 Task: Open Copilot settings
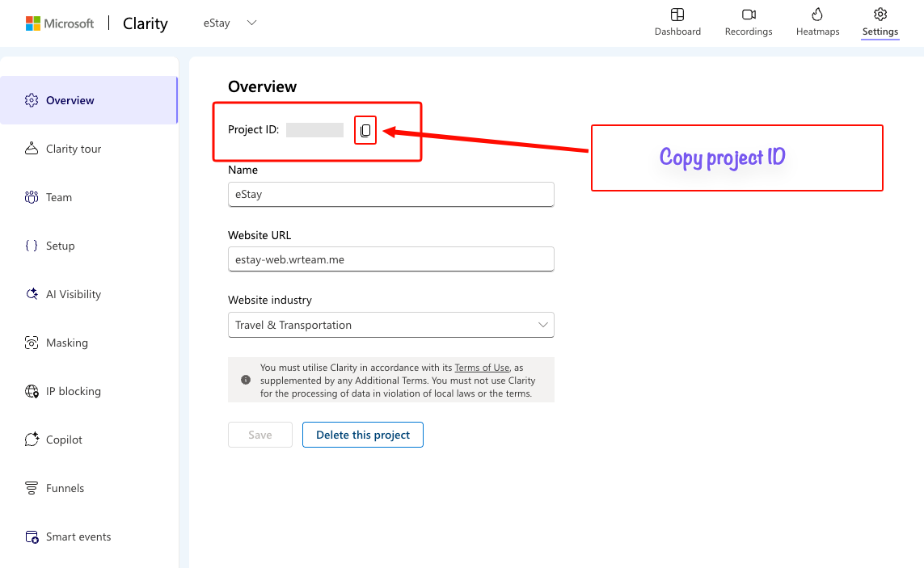tap(88, 440)
